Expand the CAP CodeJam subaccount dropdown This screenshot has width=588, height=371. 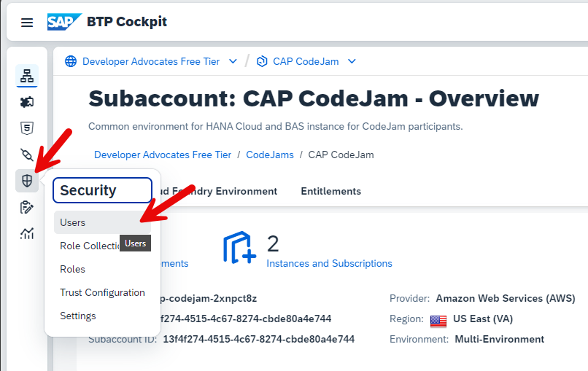point(352,61)
